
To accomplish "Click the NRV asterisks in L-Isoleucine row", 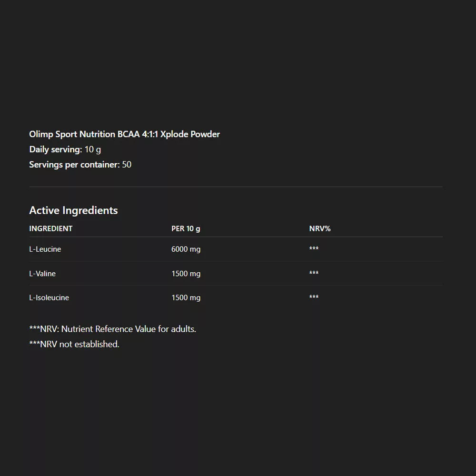I will point(314,297).
